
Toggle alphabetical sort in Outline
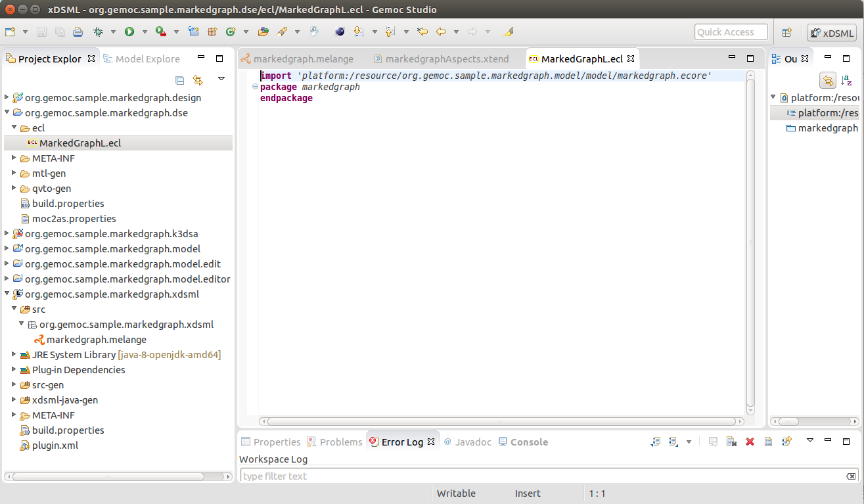(846, 80)
